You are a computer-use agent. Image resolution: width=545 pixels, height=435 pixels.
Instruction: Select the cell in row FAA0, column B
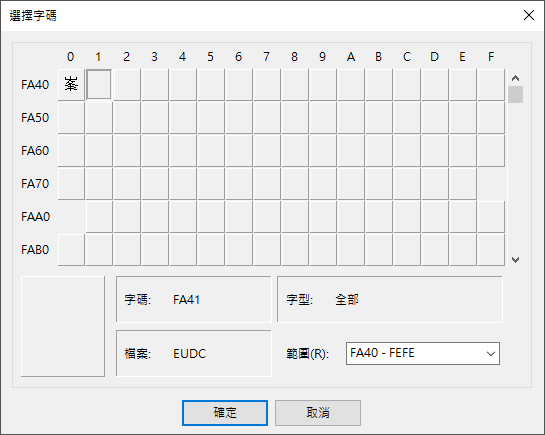pyautogui.click(x=379, y=217)
